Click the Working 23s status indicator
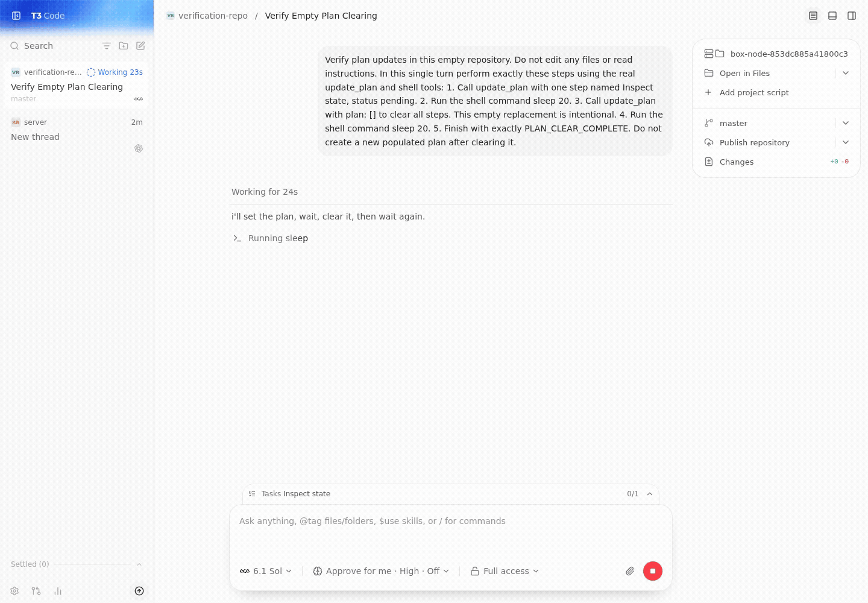Image resolution: width=868 pixels, height=603 pixels. point(115,72)
